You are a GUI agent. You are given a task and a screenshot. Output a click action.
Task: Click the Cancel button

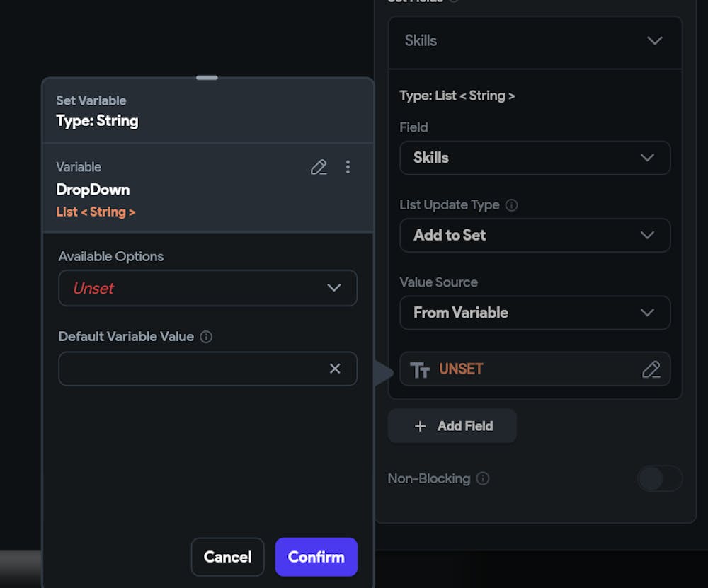point(227,557)
